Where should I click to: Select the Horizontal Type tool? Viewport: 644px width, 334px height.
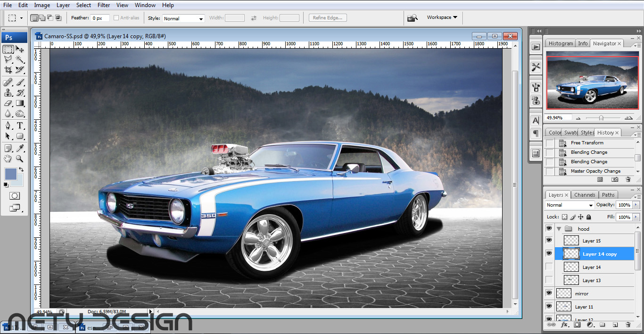pyautogui.click(x=20, y=126)
